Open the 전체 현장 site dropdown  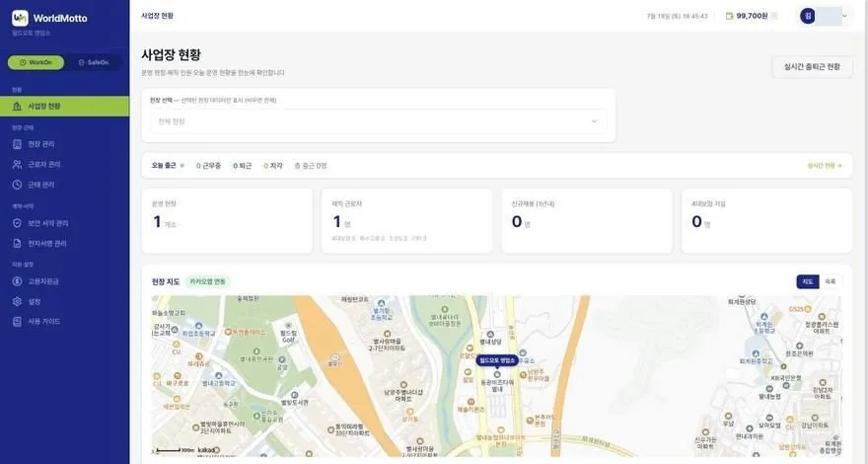pyautogui.click(x=378, y=121)
